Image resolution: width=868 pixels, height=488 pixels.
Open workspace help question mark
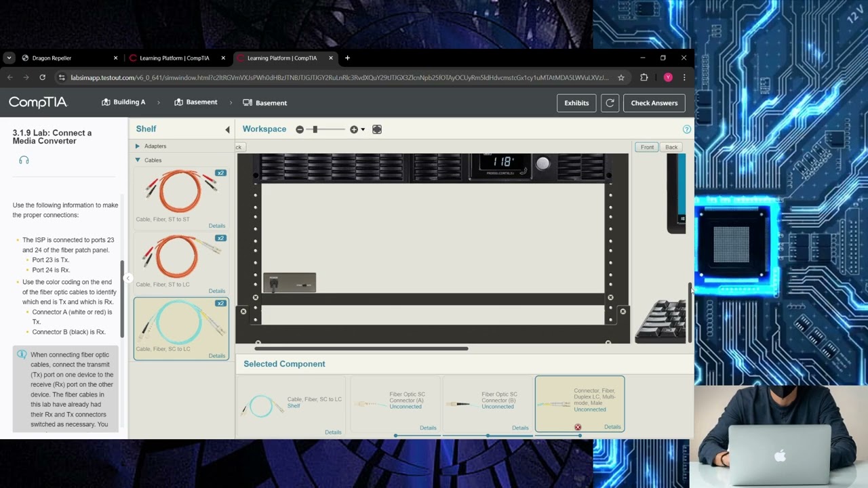687,129
